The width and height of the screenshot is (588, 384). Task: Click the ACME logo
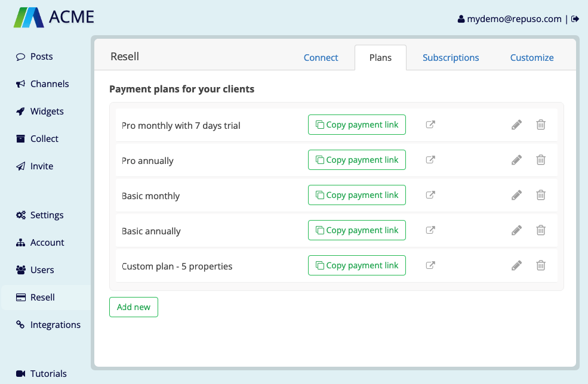pos(54,17)
